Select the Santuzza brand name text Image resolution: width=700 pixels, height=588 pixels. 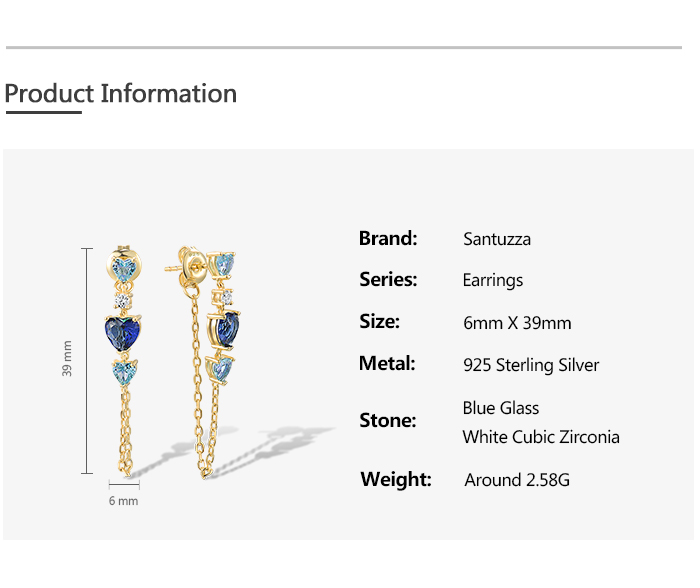[497, 239]
